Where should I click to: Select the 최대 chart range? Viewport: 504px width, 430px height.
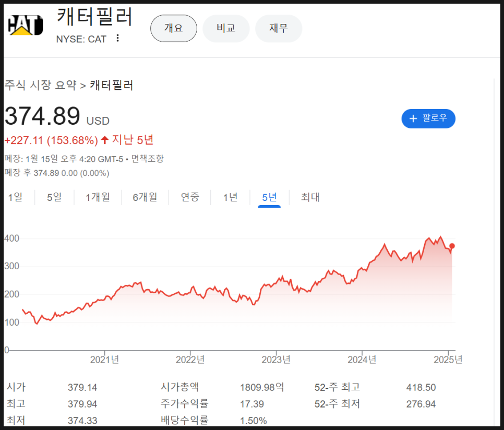click(x=310, y=197)
